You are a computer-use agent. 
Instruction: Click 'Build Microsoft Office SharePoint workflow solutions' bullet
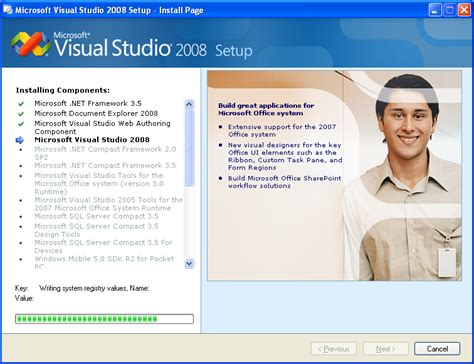click(285, 182)
